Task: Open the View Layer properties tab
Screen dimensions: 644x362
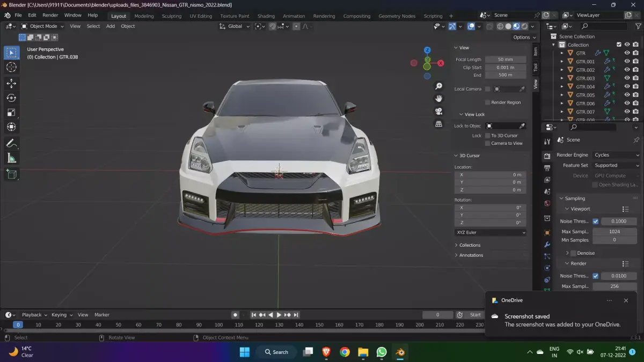Action: (547, 180)
